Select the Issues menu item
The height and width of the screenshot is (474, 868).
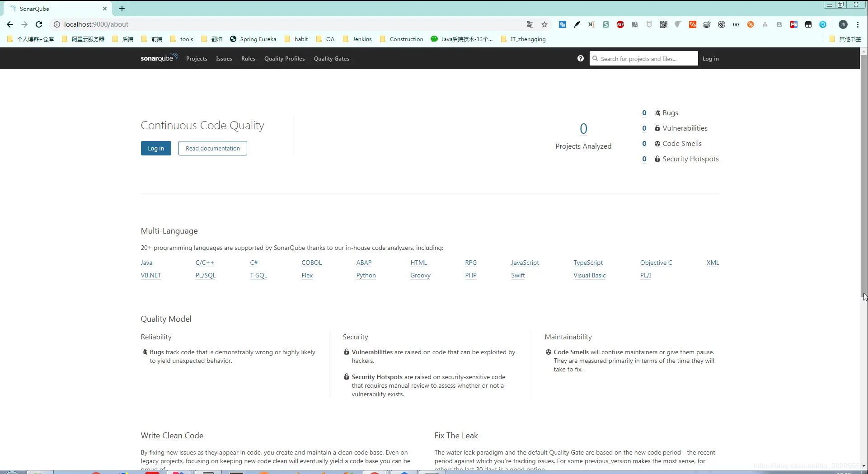click(x=224, y=58)
